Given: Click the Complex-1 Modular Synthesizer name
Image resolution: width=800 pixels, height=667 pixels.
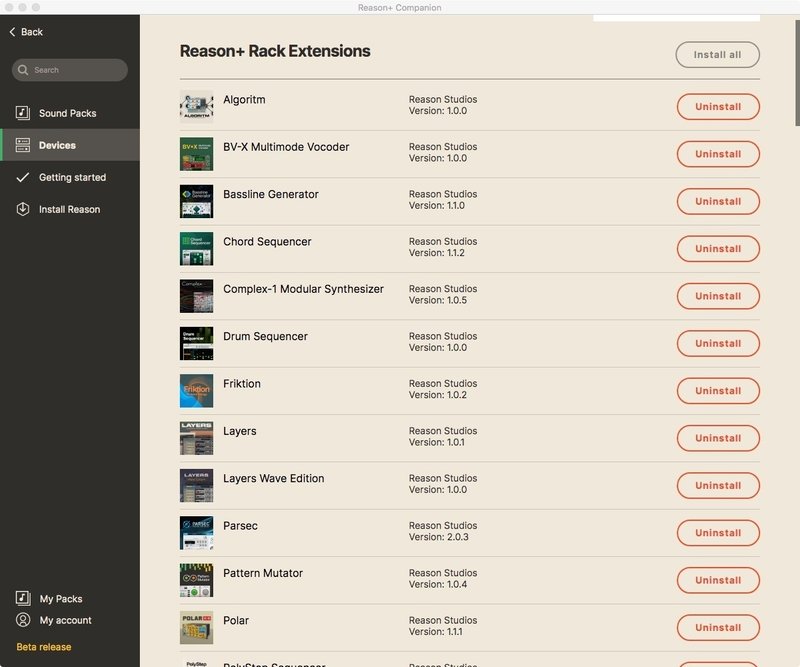Looking at the screenshot, I should coord(303,289).
